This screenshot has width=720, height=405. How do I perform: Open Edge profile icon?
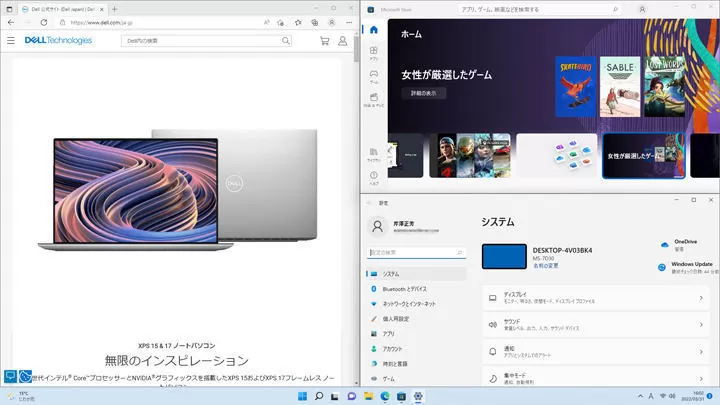332,22
